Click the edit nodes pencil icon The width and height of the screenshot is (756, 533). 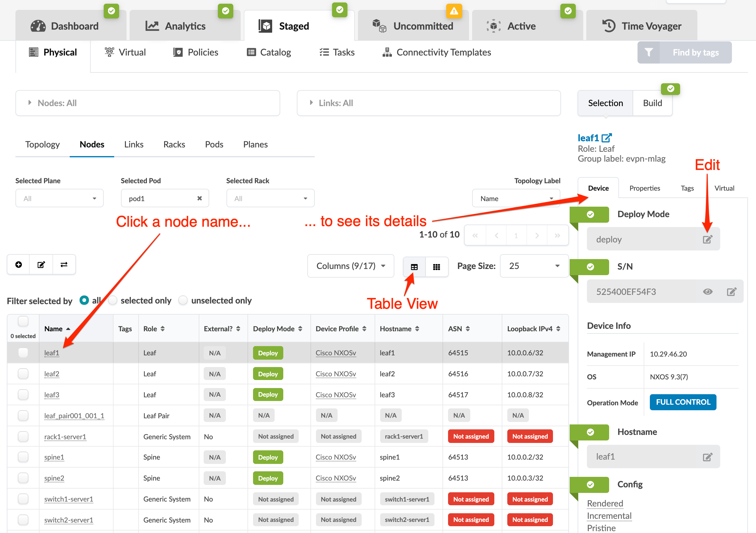41,264
